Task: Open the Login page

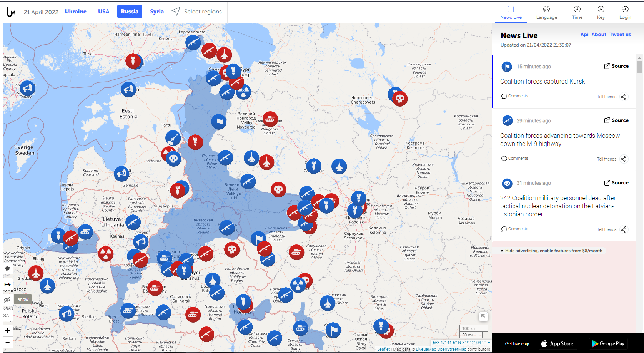Action: point(625,13)
